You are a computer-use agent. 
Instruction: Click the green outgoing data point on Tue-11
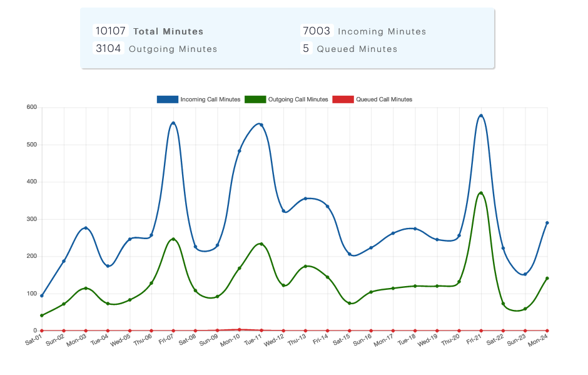261,244
